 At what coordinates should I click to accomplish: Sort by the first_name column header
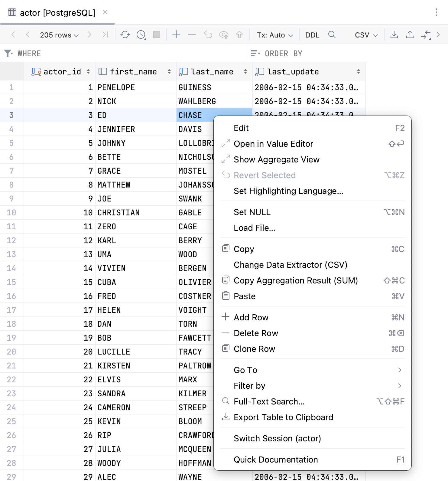coord(133,72)
